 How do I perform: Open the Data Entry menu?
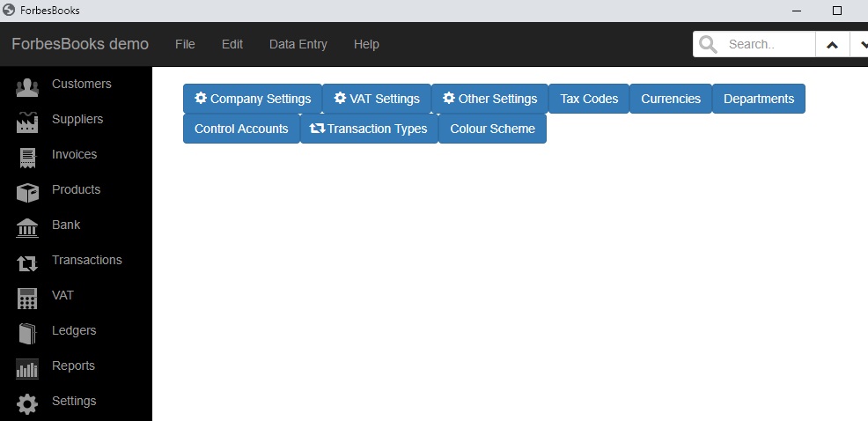[x=298, y=44]
